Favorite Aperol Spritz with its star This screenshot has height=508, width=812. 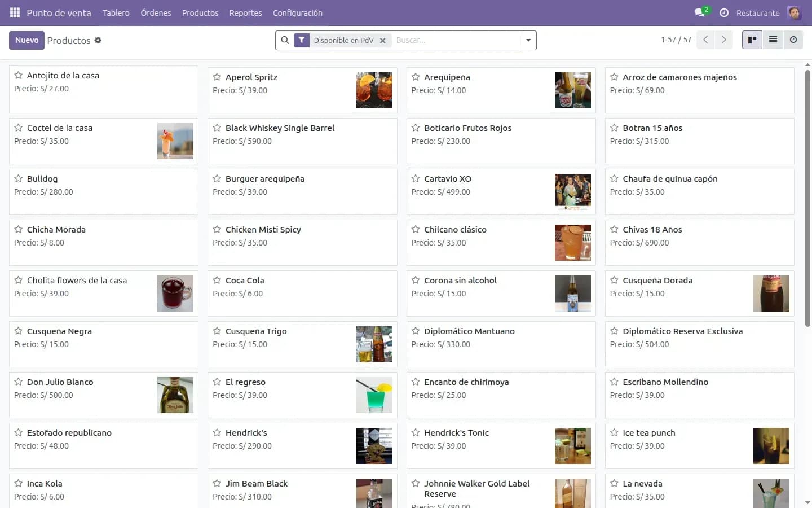[x=217, y=77]
